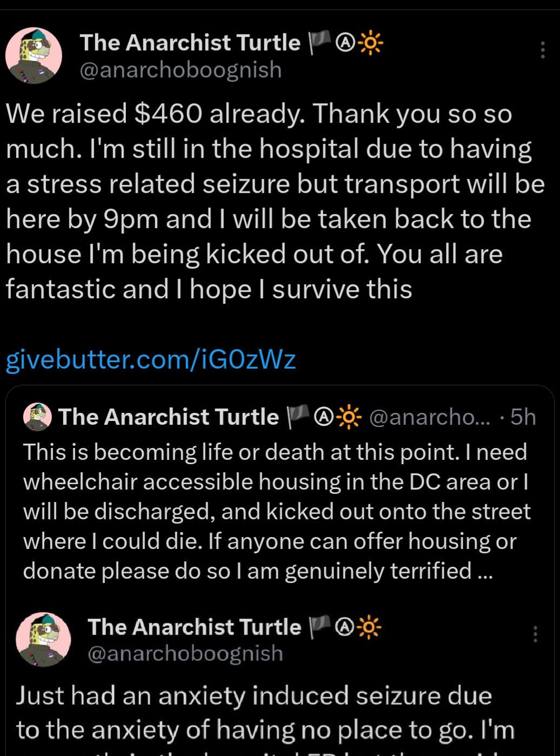Screen dimensions: 560x756
Task: Open the givebutter.com/iG0zWz donation link
Action: coord(151,359)
